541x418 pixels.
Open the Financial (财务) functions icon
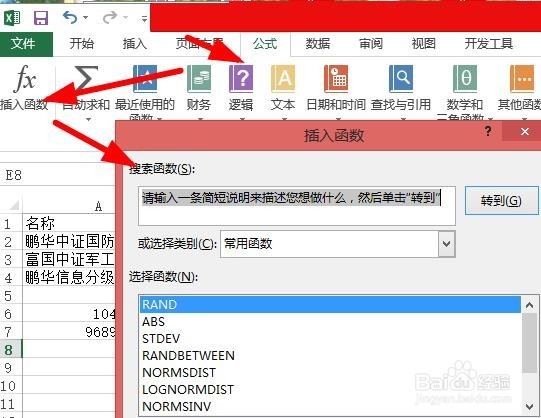[199, 79]
